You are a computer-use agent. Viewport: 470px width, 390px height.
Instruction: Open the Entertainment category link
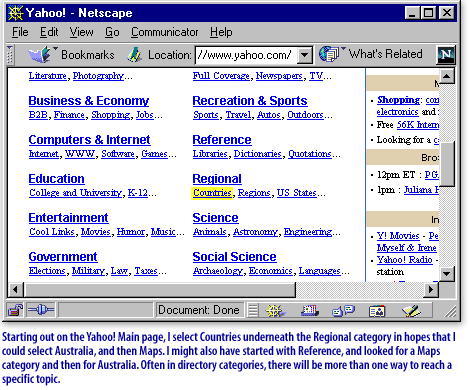[68, 218]
